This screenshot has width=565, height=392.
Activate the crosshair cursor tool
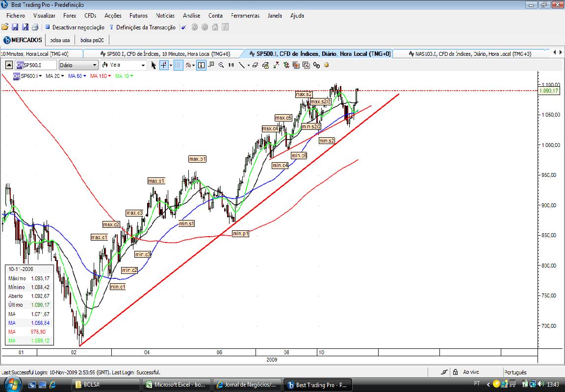[164, 65]
